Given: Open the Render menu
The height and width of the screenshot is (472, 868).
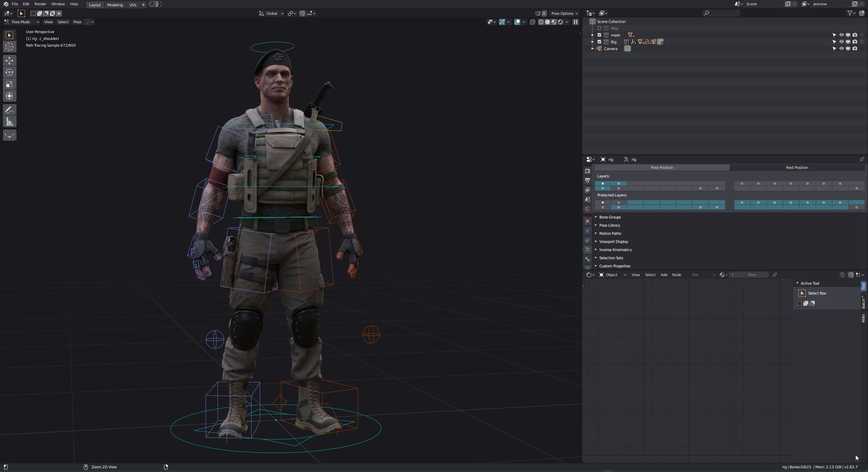Looking at the screenshot, I should tap(40, 4).
